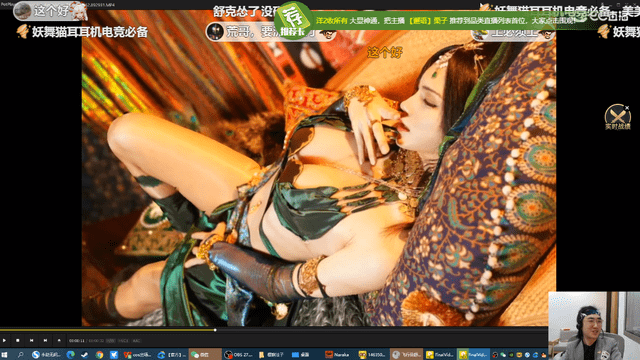Click the NVIDIA icon in the system tray

511,355
